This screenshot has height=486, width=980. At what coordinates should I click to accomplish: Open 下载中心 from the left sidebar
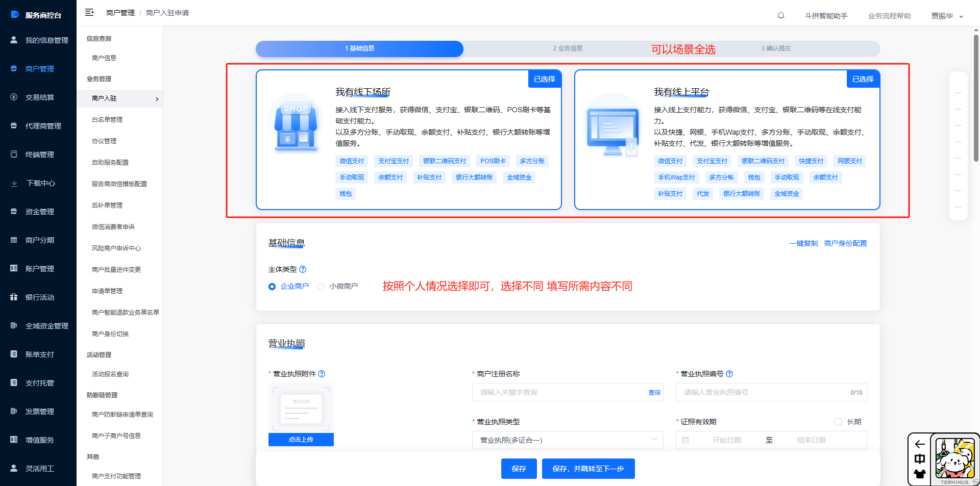point(40,183)
